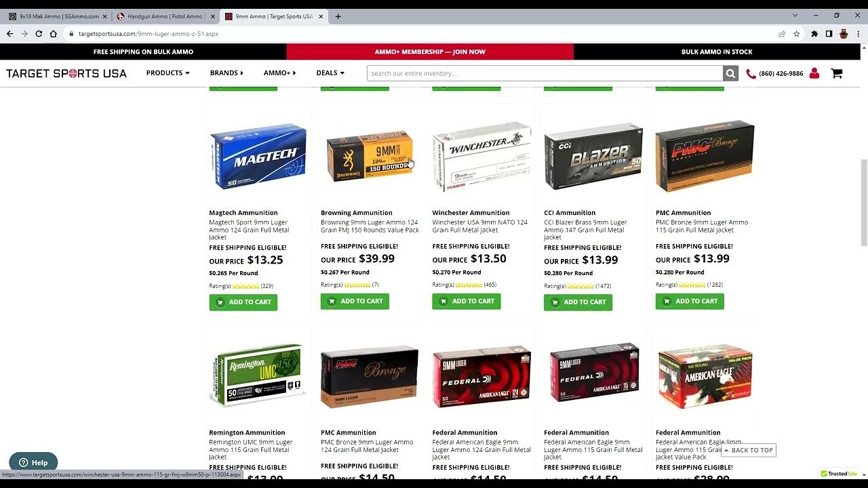Bookmark this page with star icon

(797, 34)
